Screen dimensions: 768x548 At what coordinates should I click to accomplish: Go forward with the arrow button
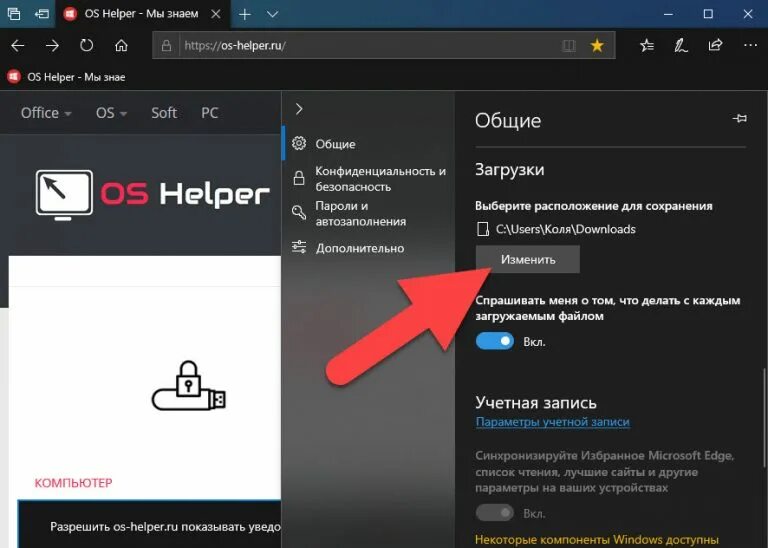(52, 46)
